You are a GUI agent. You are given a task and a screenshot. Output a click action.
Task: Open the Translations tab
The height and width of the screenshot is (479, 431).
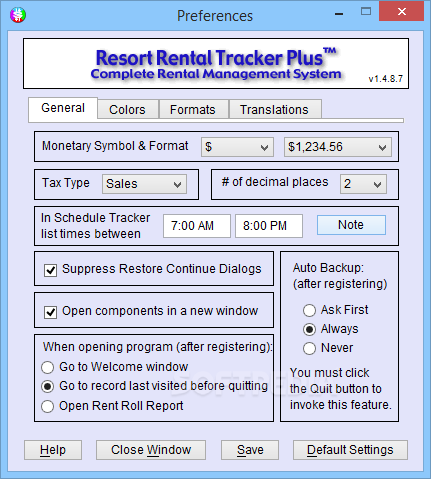(275, 109)
